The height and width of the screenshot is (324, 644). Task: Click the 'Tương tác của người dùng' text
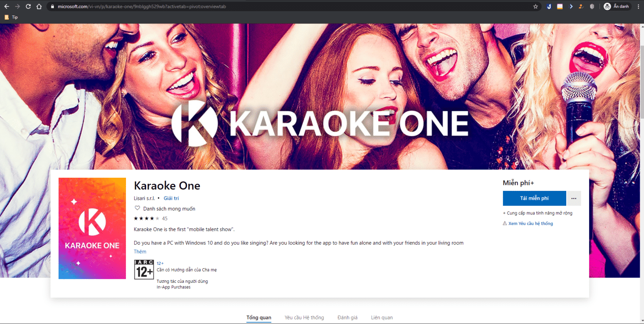[182, 281]
